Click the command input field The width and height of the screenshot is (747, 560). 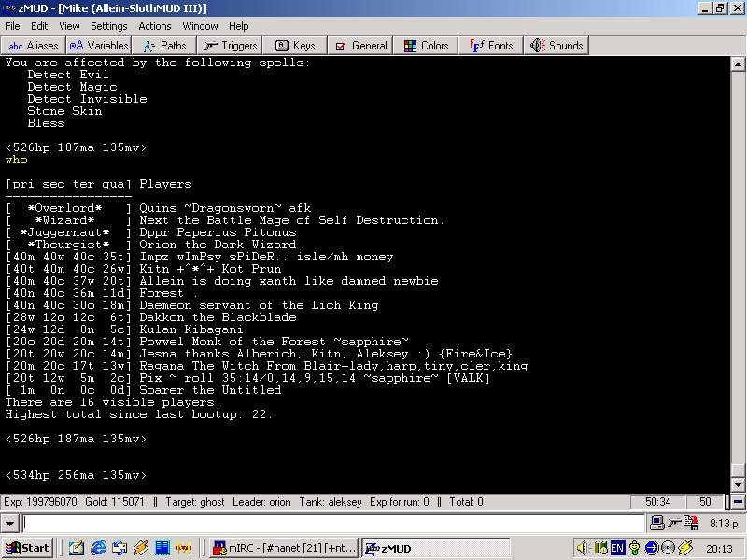point(333,524)
